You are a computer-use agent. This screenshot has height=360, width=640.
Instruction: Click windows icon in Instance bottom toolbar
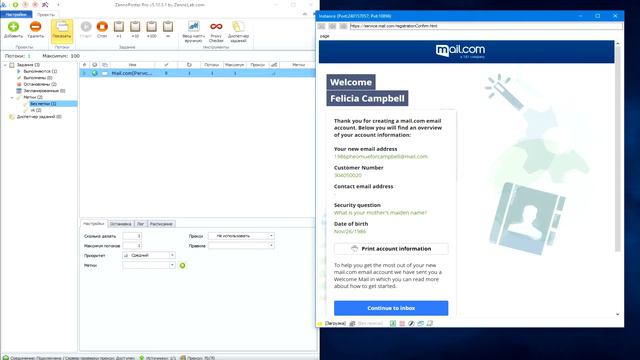[x=420, y=323]
